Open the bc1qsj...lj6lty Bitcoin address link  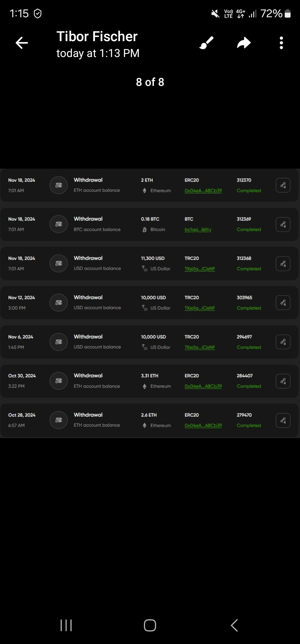(198, 230)
